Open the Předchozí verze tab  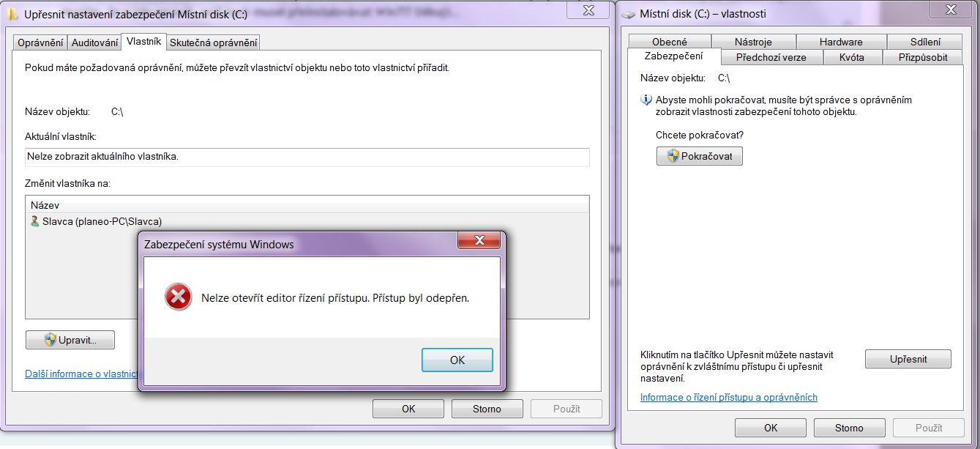[x=771, y=57]
